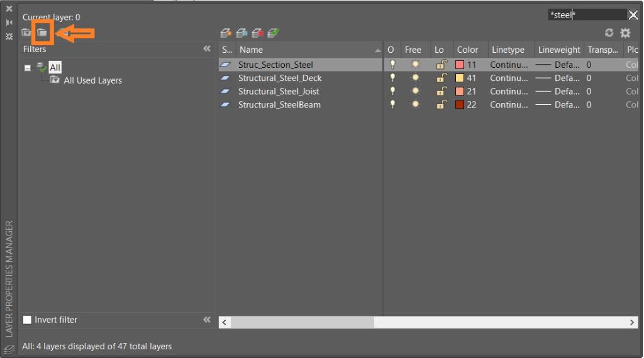Viewport: 644px width, 358px height.
Task: Turn off Structural_SteelBeam layer bulb
Action: (x=392, y=104)
